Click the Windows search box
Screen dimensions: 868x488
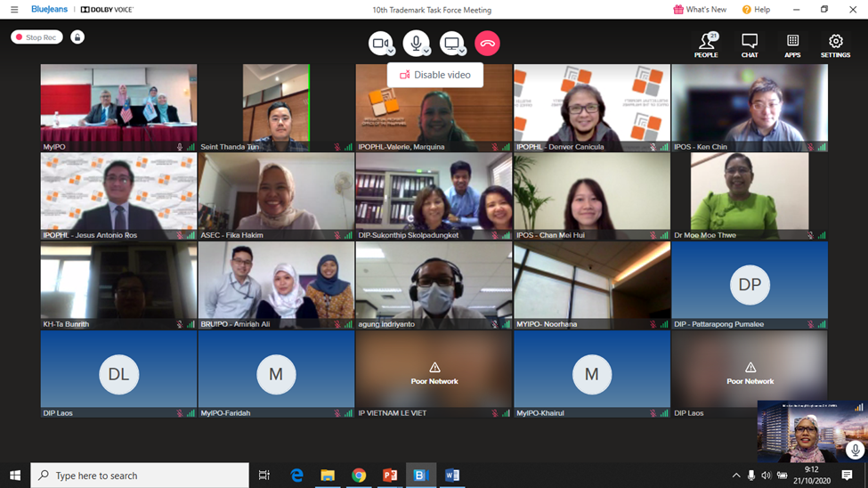point(140,476)
